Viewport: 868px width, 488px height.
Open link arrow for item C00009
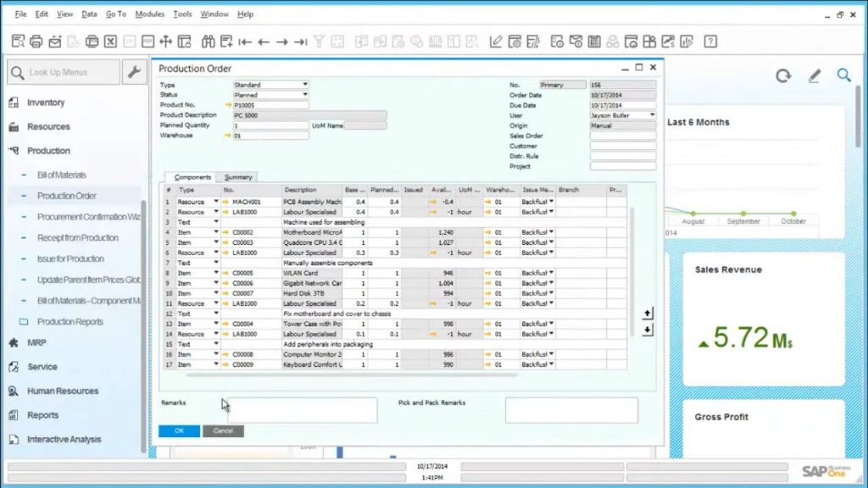[225, 364]
